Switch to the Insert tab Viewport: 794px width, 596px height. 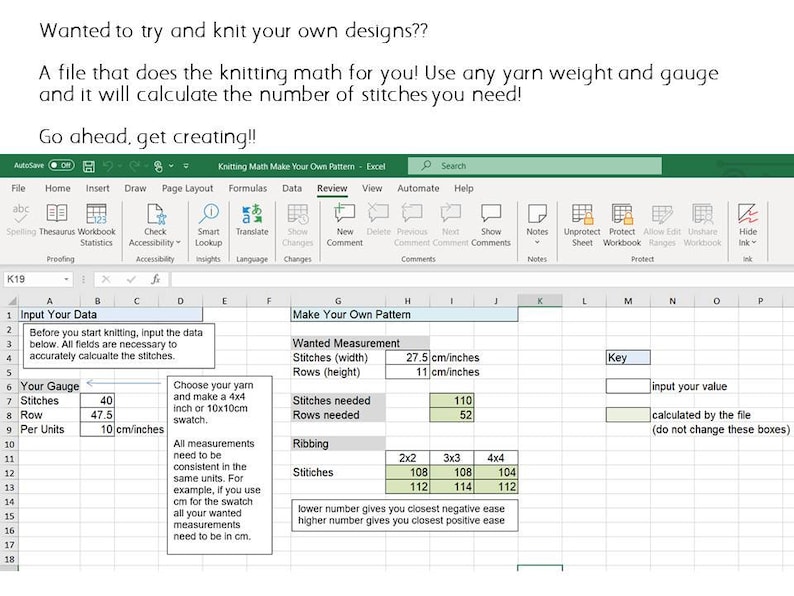97,188
